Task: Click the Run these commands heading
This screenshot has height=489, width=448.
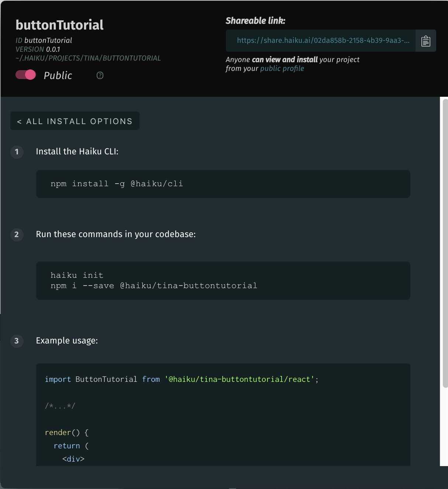Action: pos(116,234)
